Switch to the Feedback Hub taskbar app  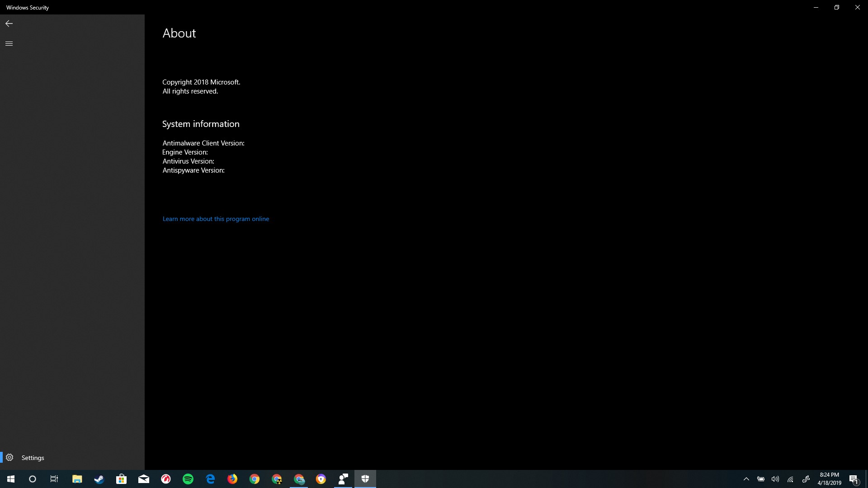(343, 479)
